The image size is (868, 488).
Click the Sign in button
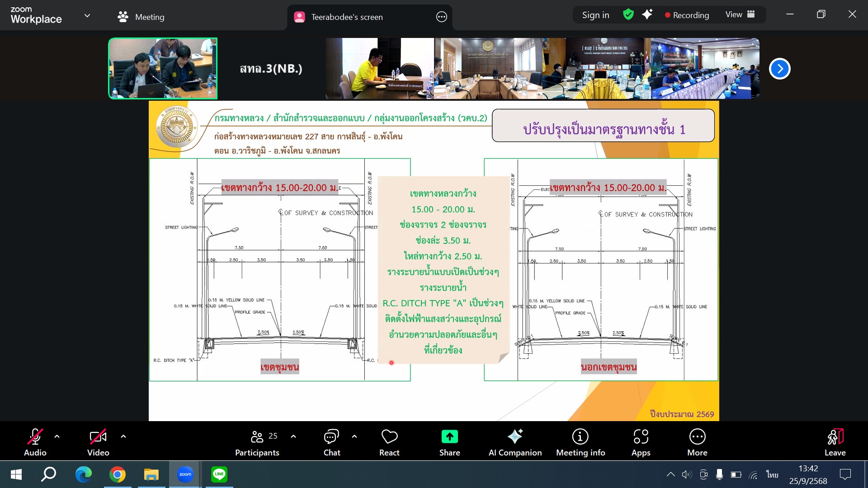click(595, 15)
